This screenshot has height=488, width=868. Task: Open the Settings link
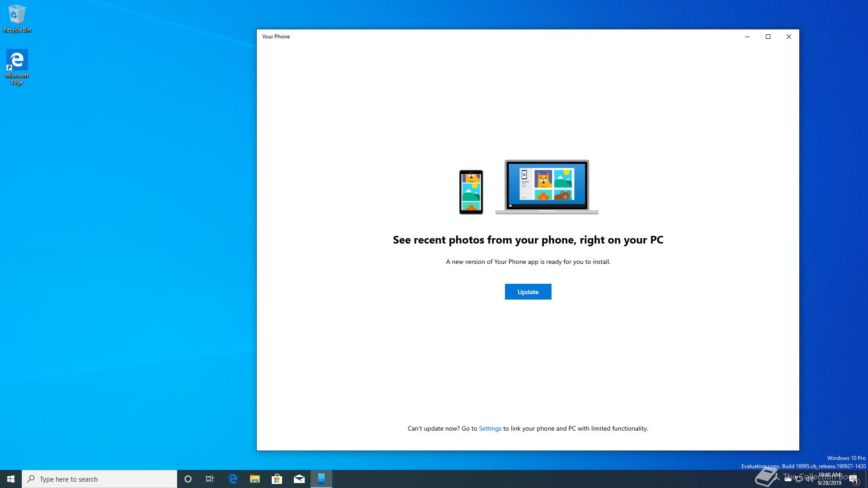(x=490, y=428)
